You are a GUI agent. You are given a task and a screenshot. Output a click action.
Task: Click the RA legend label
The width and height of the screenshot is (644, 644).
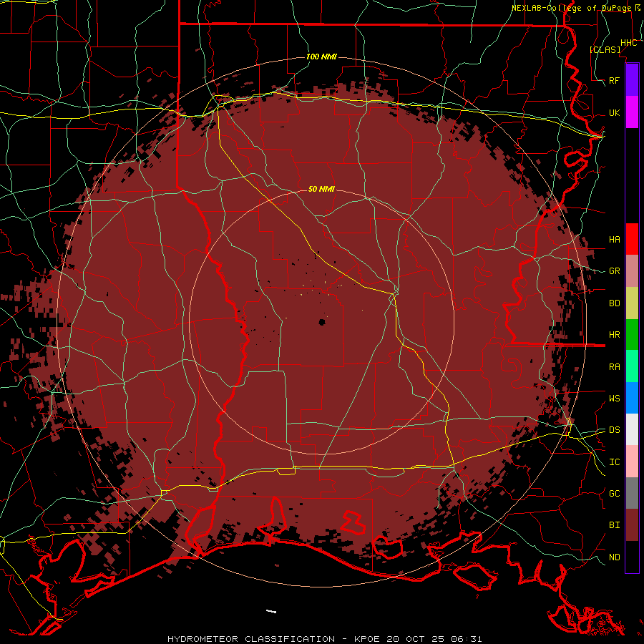pyautogui.click(x=615, y=367)
